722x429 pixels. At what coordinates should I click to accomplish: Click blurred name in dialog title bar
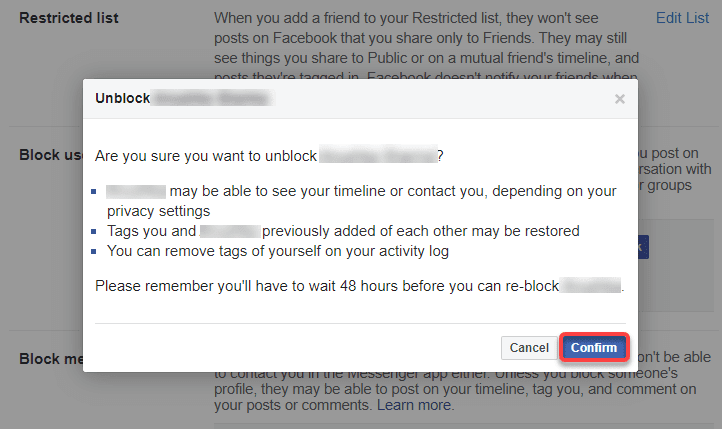pos(213,98)
